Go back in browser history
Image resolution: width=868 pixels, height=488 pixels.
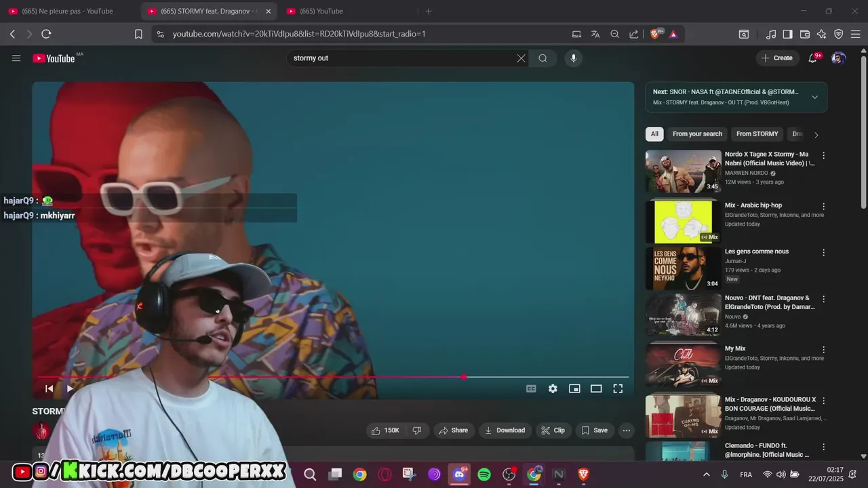[12, 34]
